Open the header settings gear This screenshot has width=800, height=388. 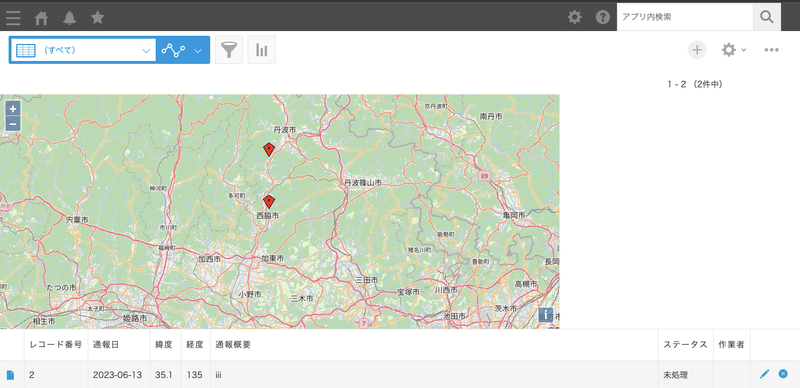[x=574, y=17]
